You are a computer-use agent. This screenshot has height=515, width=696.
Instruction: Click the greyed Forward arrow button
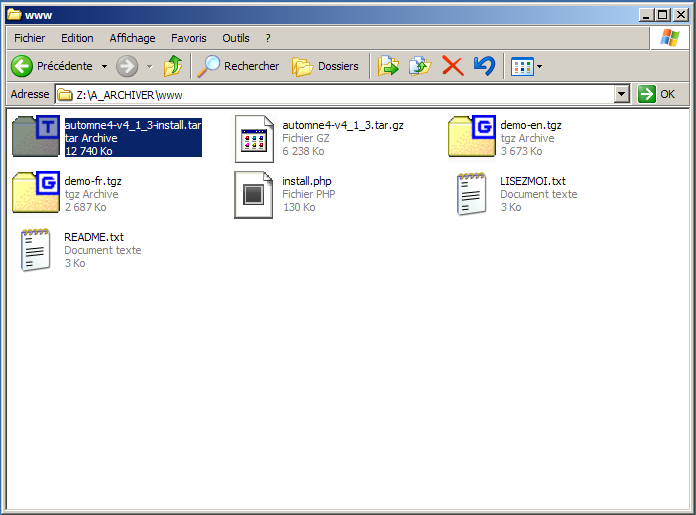click(127, 66)
